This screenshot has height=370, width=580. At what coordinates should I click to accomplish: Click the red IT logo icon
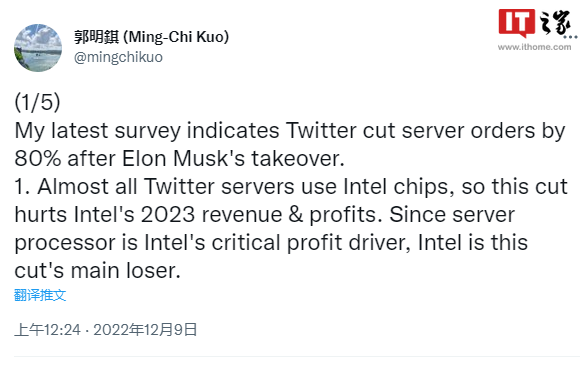516,23
